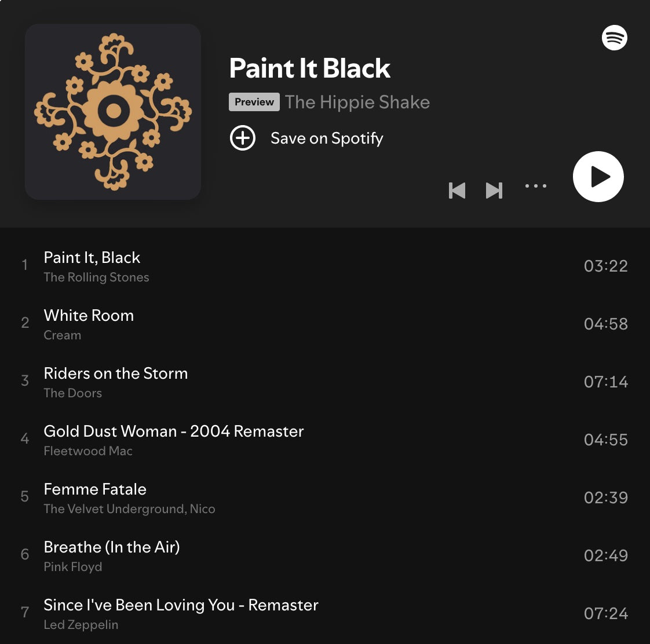Click the Save on Spotify label
The width and height of the screenshot is (650, 644).
coord(327,138)
